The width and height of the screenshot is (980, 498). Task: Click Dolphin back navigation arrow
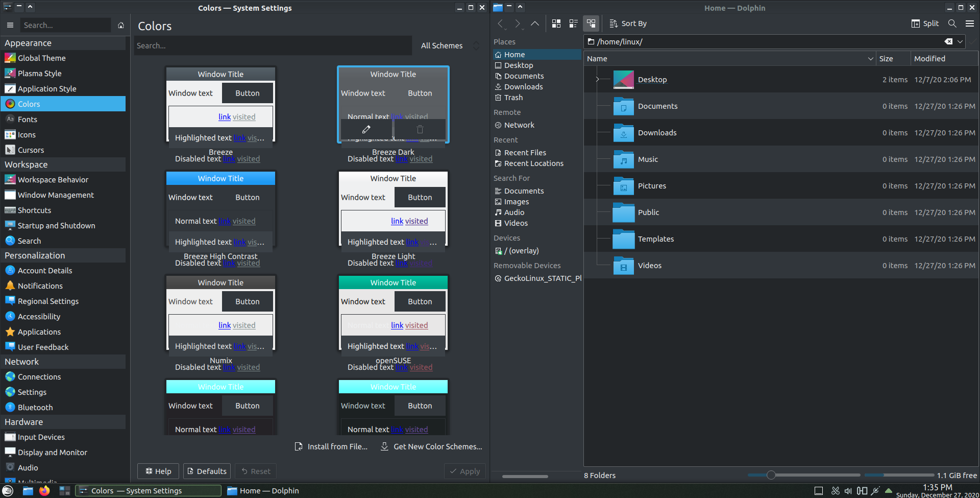501,23
